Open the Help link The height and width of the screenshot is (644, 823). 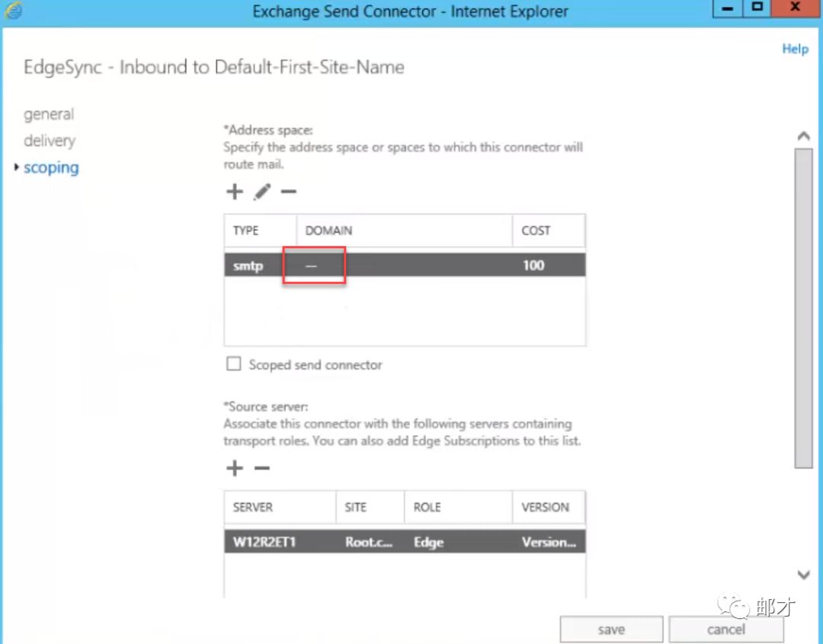click(795, 49)
